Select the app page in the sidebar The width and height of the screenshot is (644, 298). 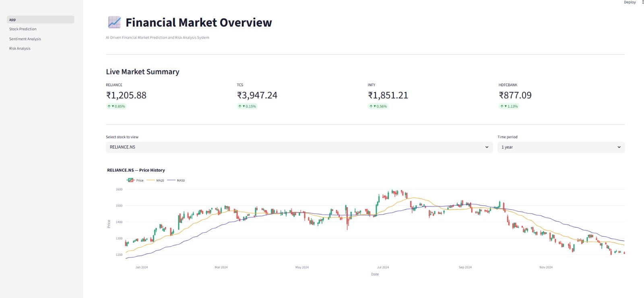click(x=41, y=19)
